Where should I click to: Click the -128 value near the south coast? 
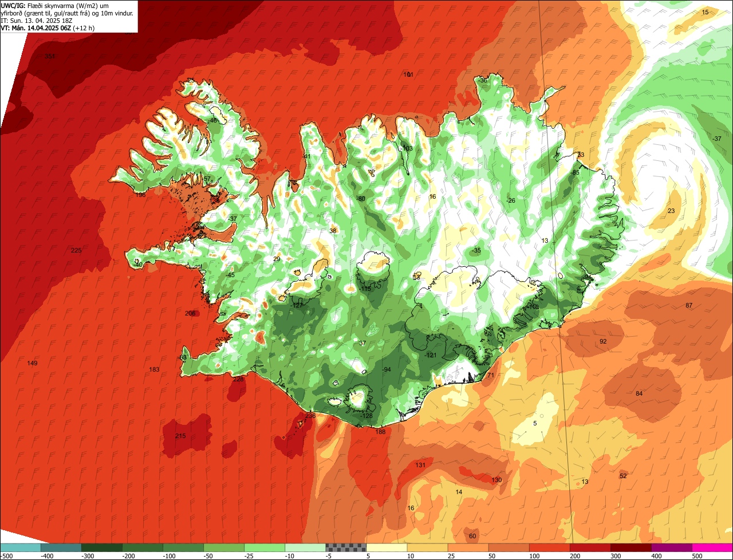click(x=366, y=416)
